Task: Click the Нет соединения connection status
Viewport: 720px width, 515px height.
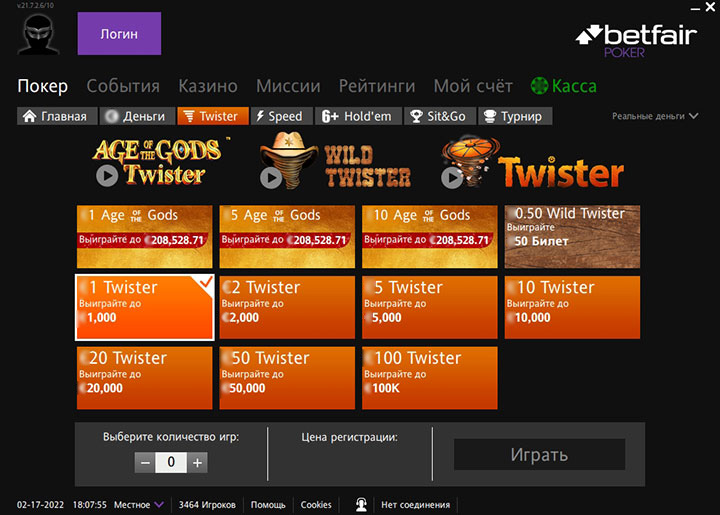Action: pyautogui.click(x=416, y=504)
